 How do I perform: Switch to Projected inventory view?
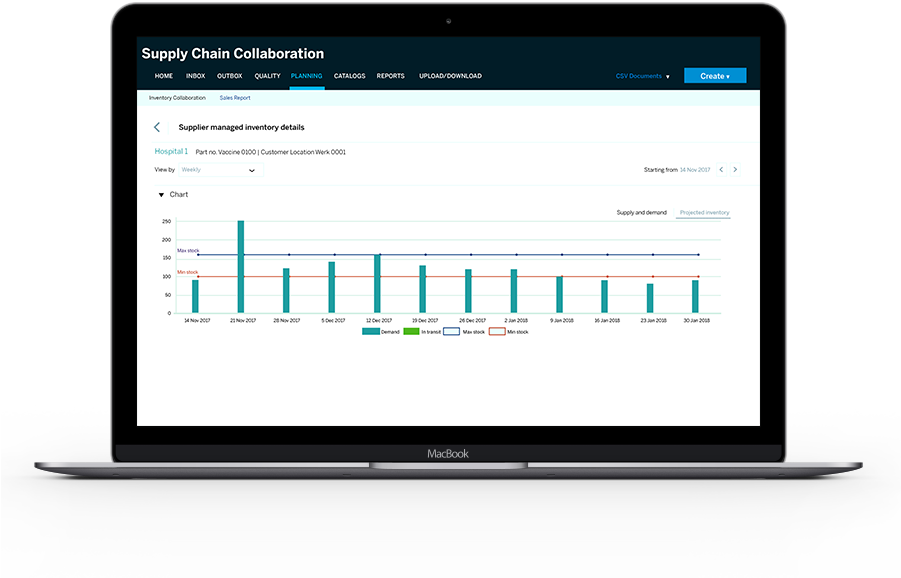[704, 213]
